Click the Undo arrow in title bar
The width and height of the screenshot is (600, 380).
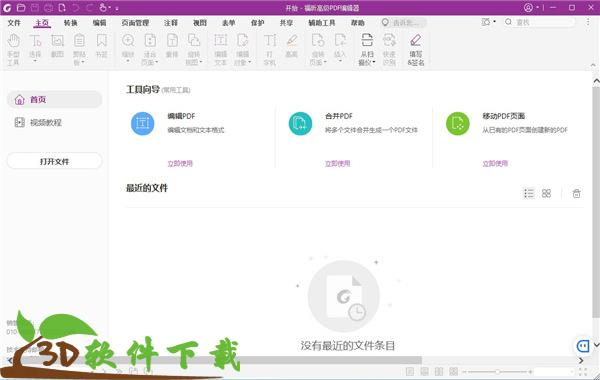[x=76, y=7]
